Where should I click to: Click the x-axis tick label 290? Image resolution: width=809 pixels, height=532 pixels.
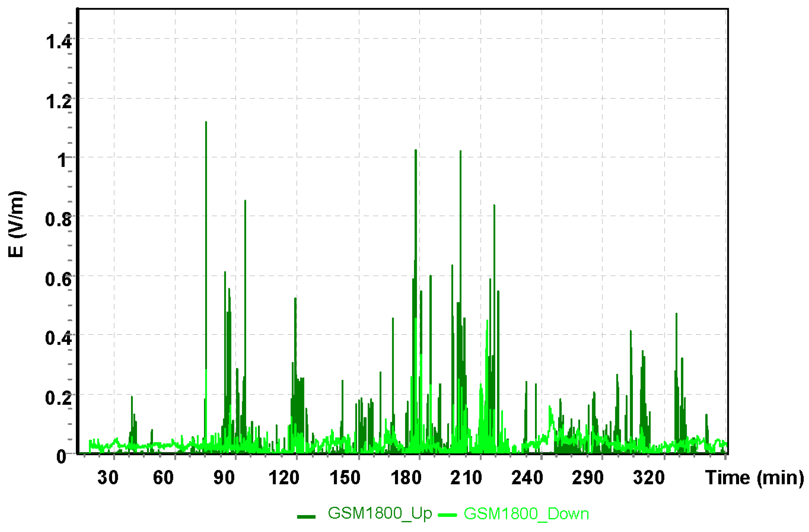[x=588, y=478]
